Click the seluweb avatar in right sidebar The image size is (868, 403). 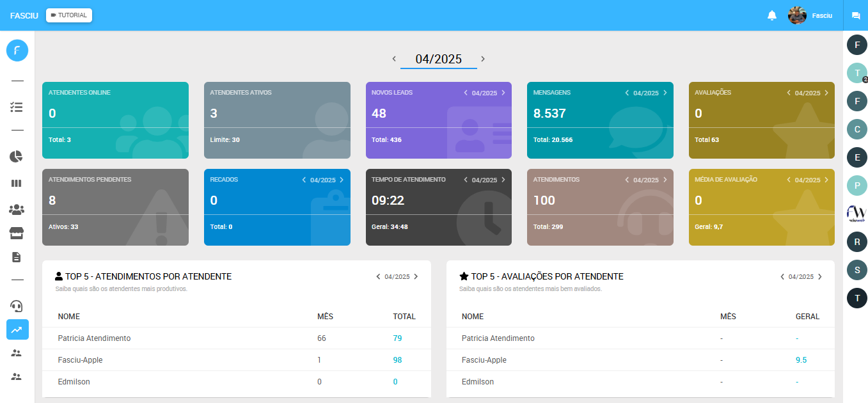[x=857, y=213]
